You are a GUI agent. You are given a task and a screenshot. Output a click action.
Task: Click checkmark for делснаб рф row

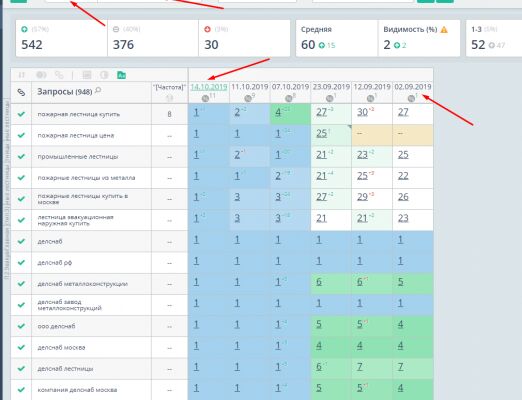pyautogui.click(x=21, y=262)
